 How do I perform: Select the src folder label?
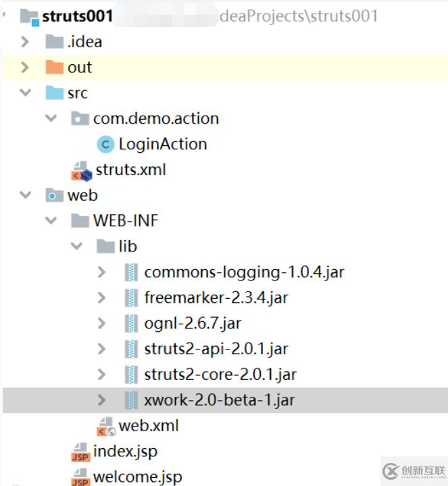tap(78, 93)
